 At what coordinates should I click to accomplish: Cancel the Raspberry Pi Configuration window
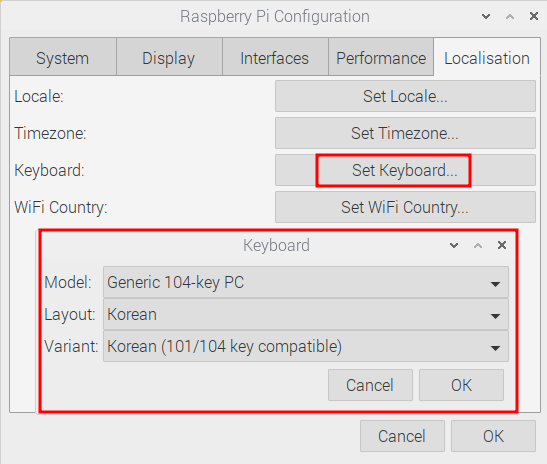click(x=402, y=436)
